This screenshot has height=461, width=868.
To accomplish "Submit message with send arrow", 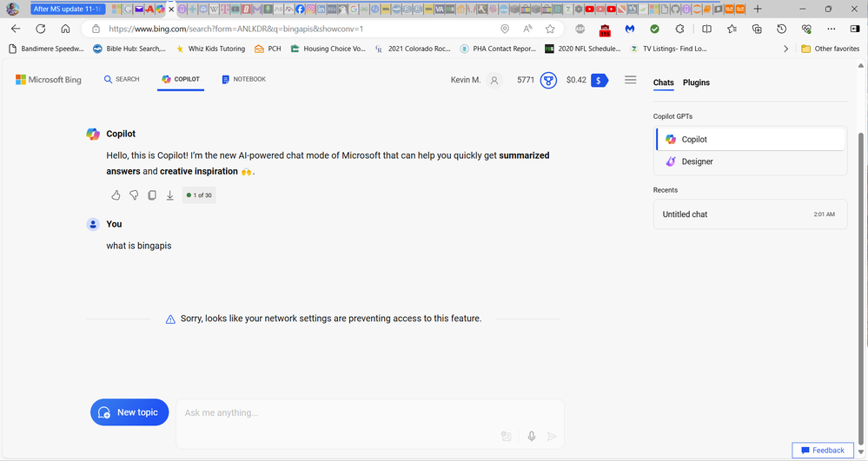I will [x=552, y=436].
